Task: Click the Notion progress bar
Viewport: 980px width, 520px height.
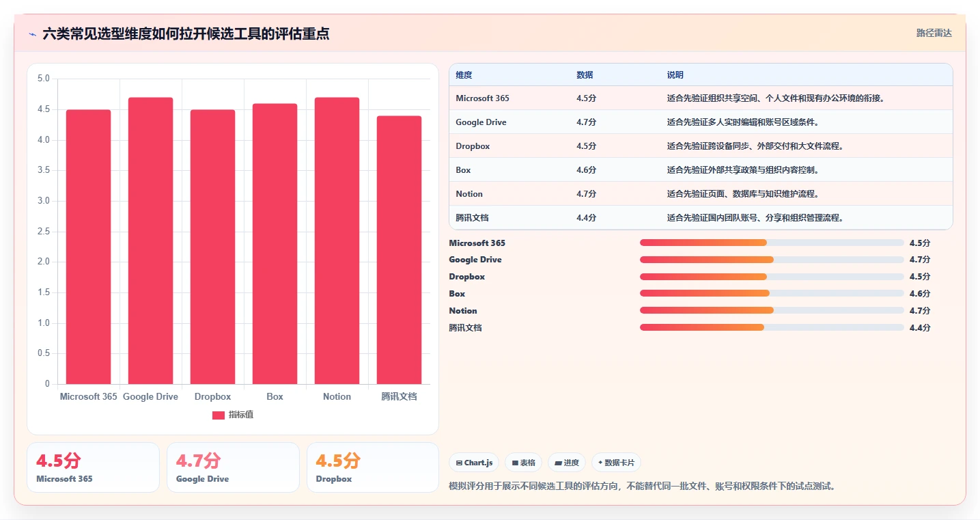Action: coord(772,310)
